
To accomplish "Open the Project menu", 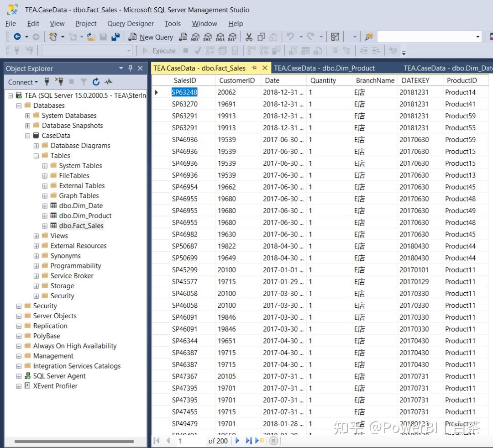I will point(86,24).
